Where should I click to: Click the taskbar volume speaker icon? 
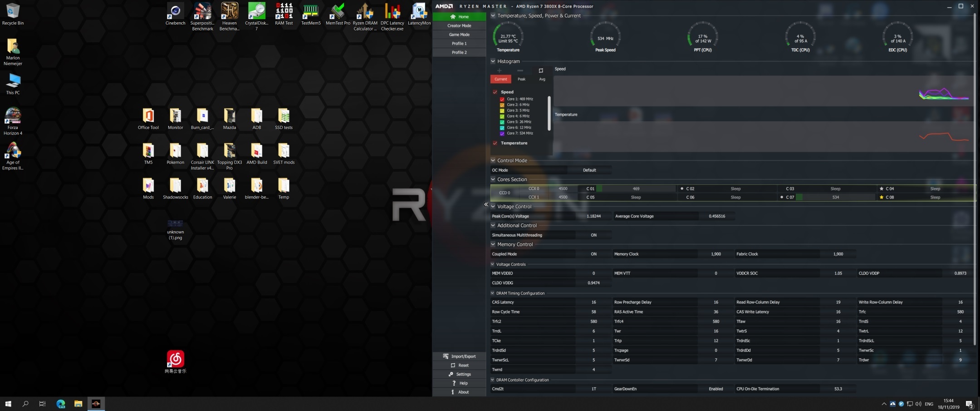(x=918, y=404)
